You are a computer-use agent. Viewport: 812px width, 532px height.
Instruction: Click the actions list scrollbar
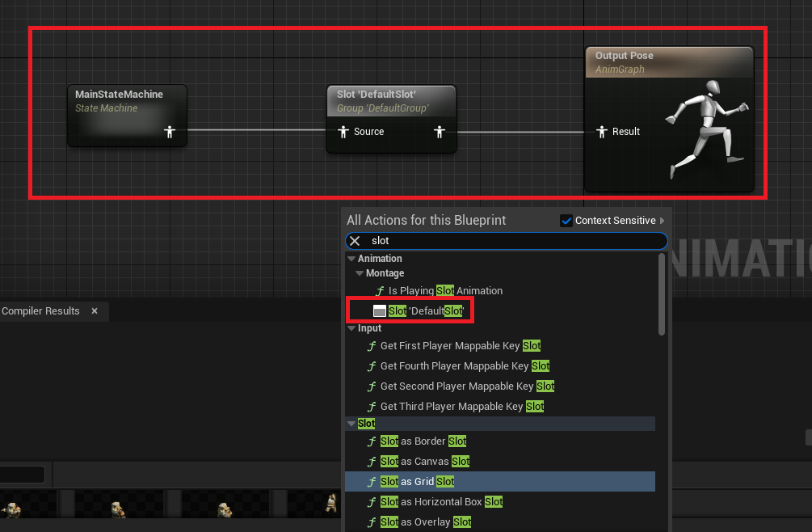[x=661, y=294]
